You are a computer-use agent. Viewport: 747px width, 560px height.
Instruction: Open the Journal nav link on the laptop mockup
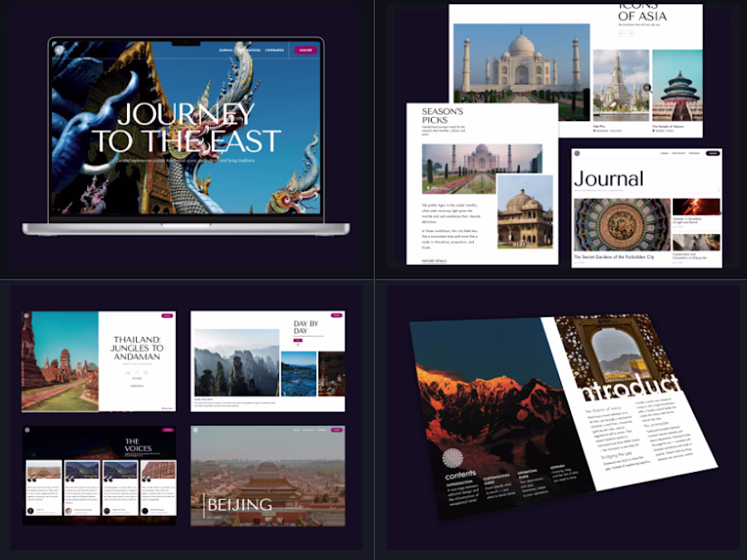[226, 50]
